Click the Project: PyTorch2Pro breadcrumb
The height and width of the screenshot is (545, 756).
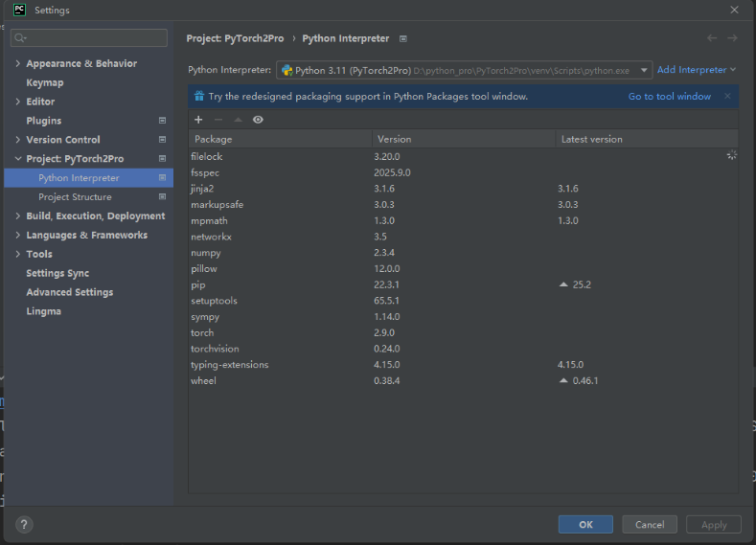point(235,38)
